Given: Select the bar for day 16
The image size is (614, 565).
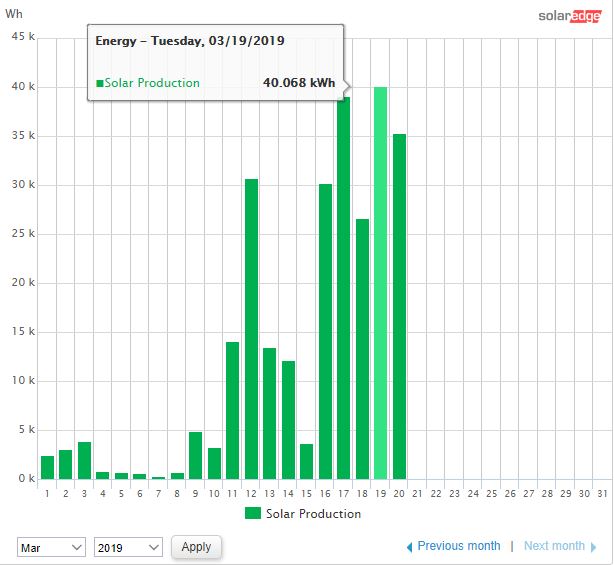Looking at the screenshot, I should tap(325, 331).
